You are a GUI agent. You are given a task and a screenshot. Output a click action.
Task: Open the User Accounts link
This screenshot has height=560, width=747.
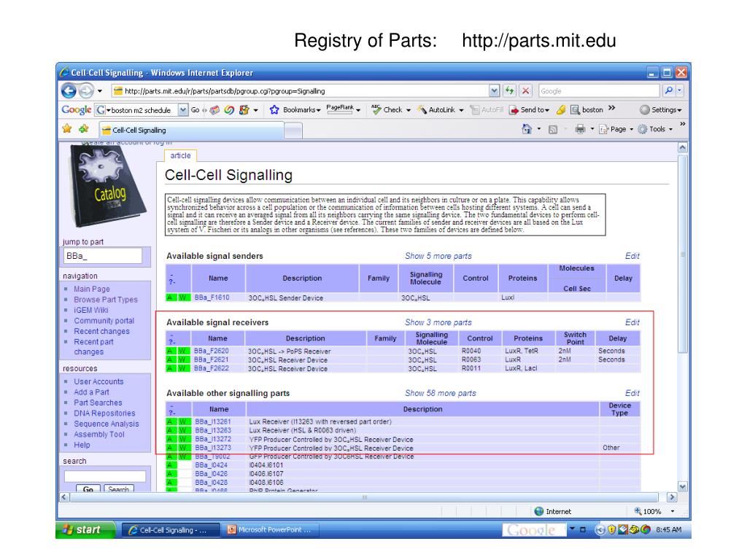[98, 381]
